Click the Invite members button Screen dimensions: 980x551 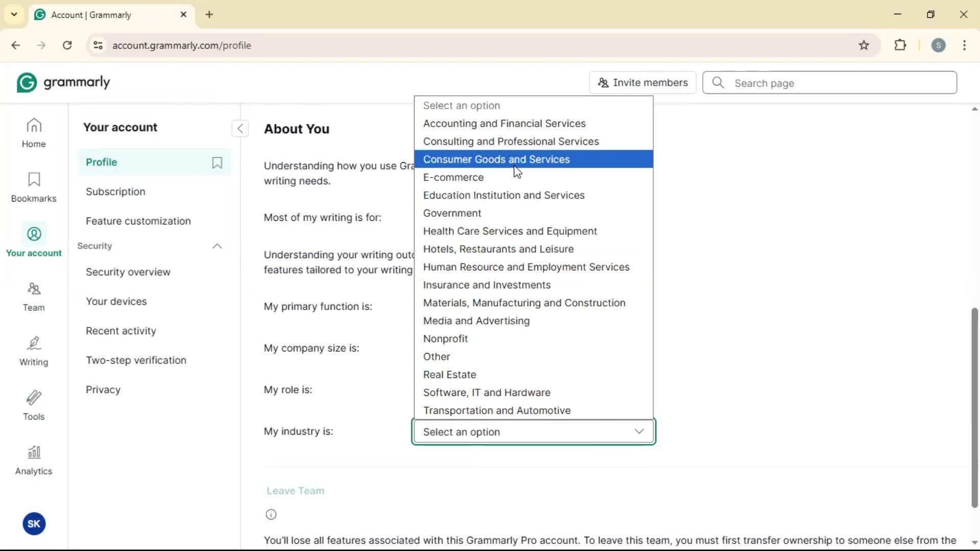[643, 83]
